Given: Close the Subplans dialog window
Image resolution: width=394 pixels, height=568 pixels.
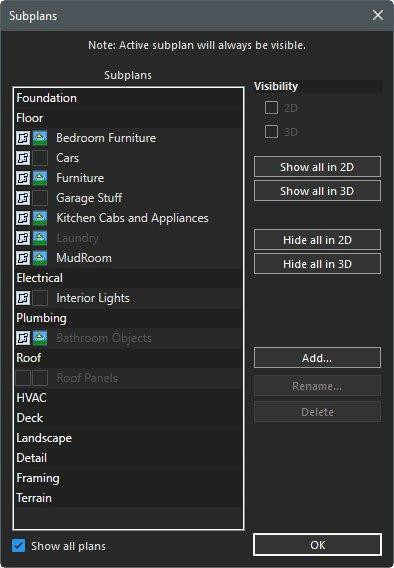Looking at the screenshot, I should [378, 15].
